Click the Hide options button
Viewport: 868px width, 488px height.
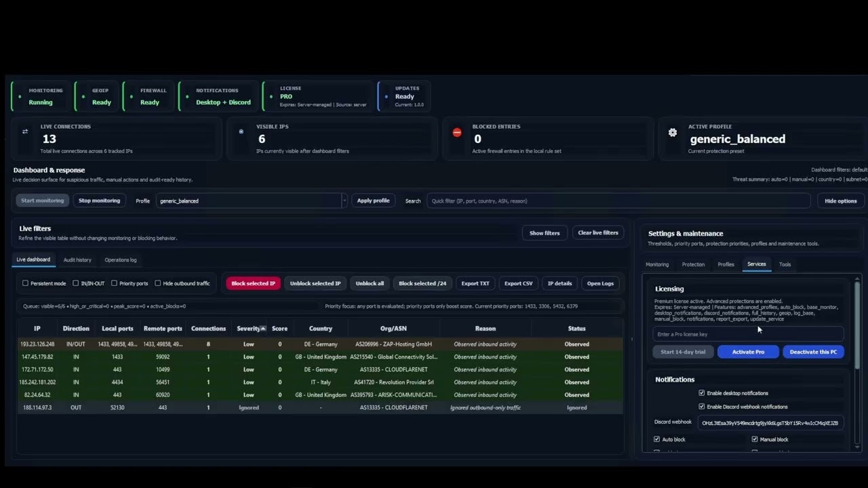(x=841, y=201)
